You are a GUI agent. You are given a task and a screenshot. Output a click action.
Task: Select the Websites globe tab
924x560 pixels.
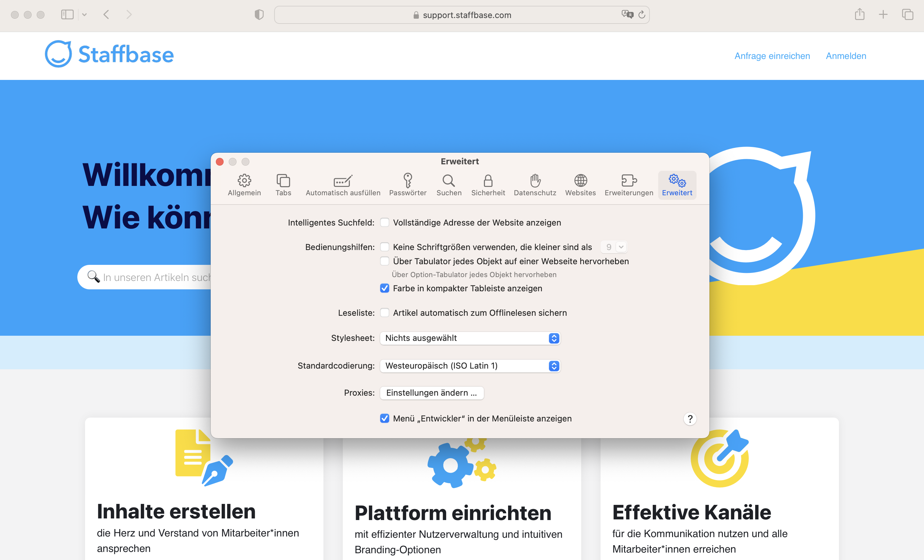pos(580,185)
